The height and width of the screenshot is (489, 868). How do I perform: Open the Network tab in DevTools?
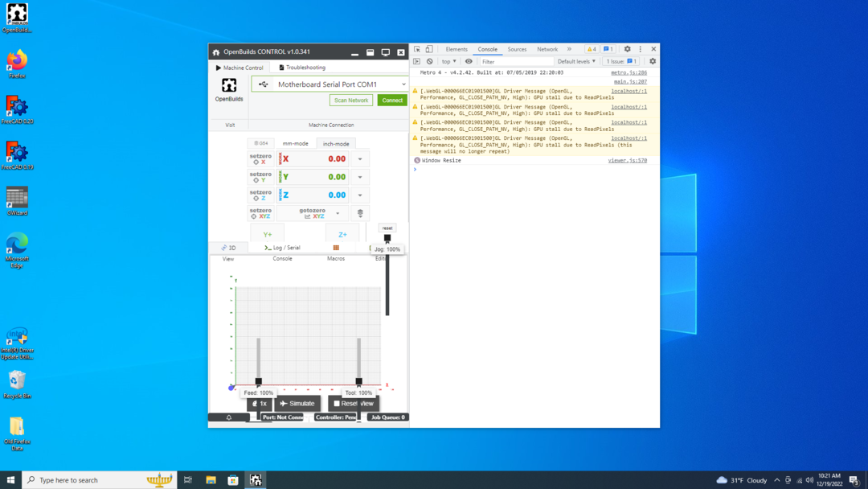pos(547,49)
